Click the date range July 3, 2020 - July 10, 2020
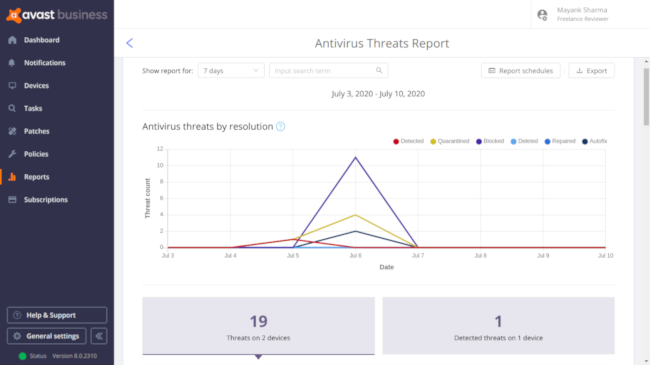The width and height of the screenshot is (650, 365). point(378,94)
